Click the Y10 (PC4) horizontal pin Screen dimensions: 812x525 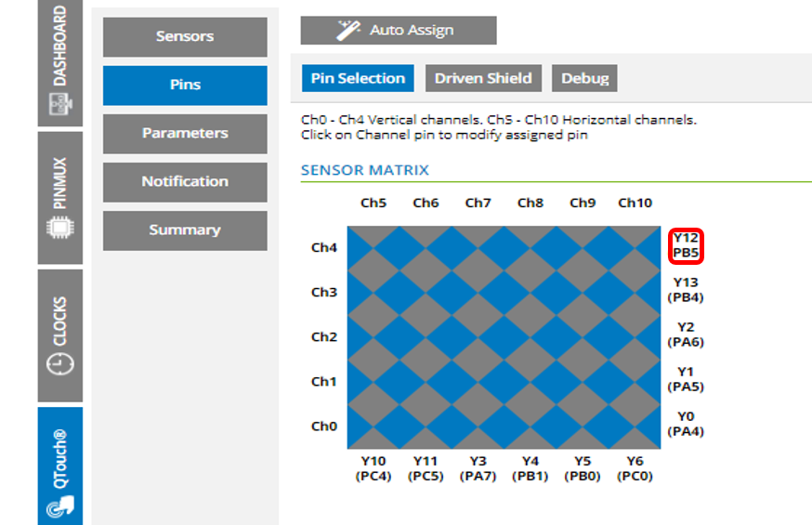click(x=373, y=468)
